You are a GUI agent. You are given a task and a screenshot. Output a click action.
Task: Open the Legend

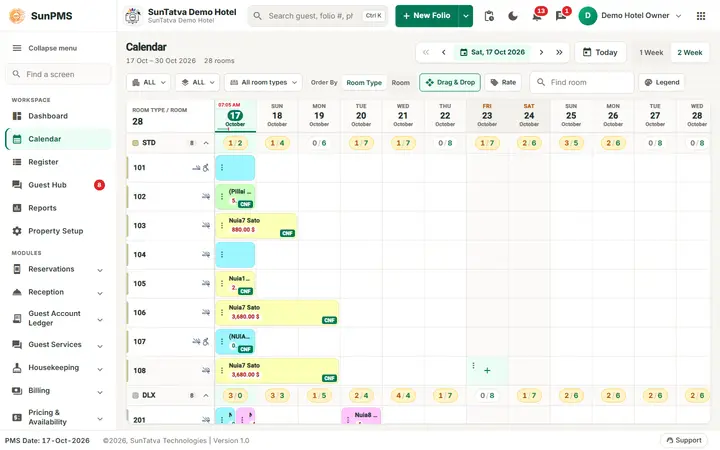tap(662, 83)
